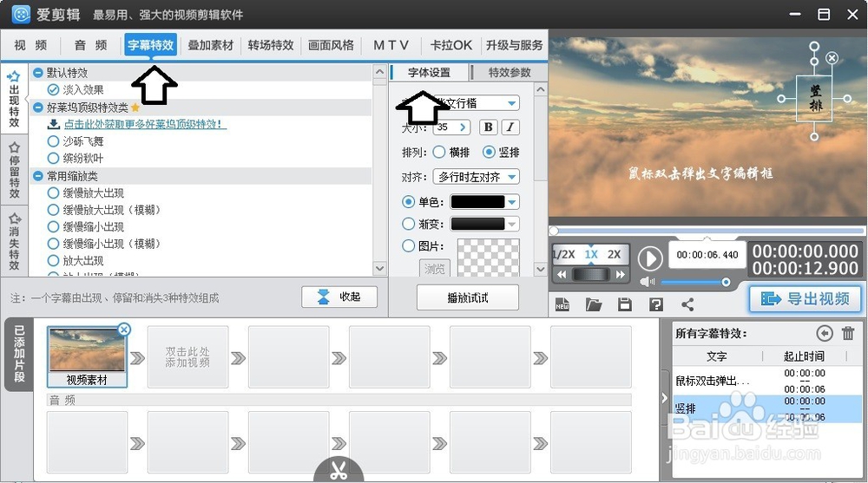The width and height of the screenshot is (868, 483).
Task: Collapse 好莱坞顶级特效类 category
Action: tap(37, 108)
